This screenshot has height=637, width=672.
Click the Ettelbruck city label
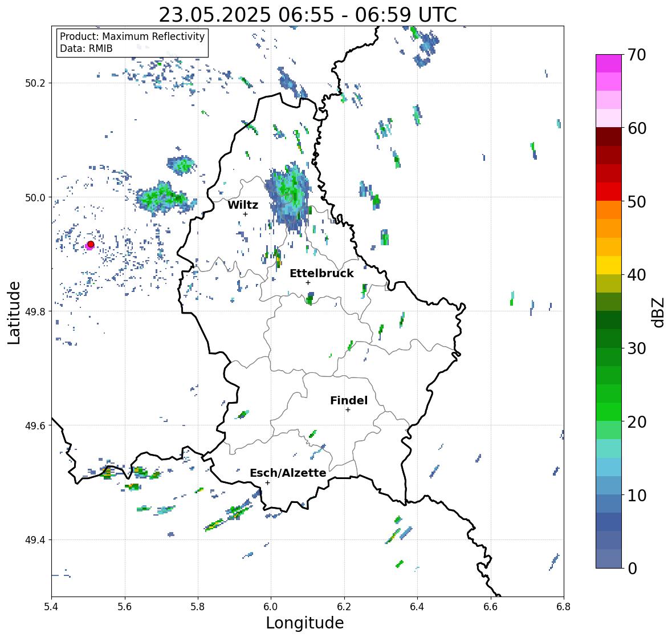321,273
